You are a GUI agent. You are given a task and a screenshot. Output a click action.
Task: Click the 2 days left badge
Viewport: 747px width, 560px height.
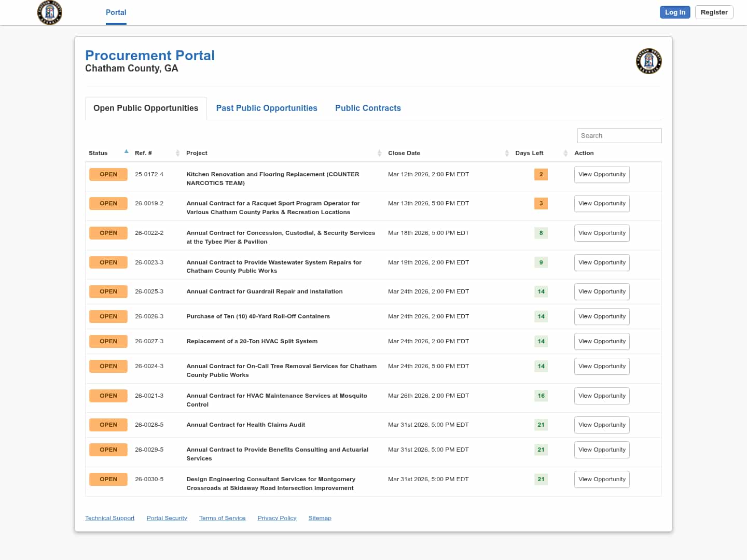tap(541, 175)
